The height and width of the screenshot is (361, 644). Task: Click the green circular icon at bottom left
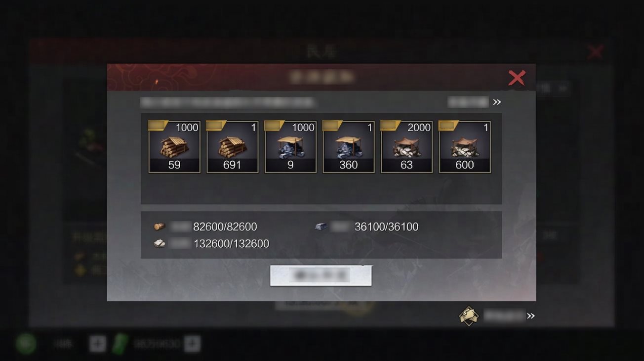pos(26,344)
